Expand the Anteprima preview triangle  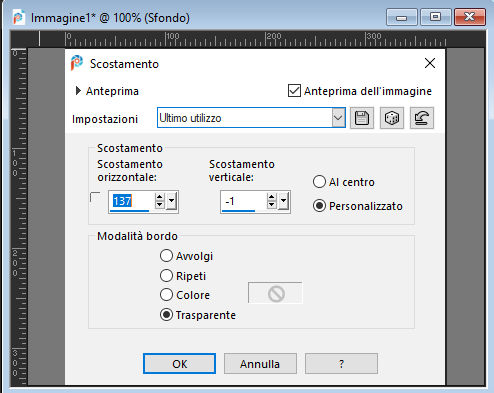click(x=78, y=91)
